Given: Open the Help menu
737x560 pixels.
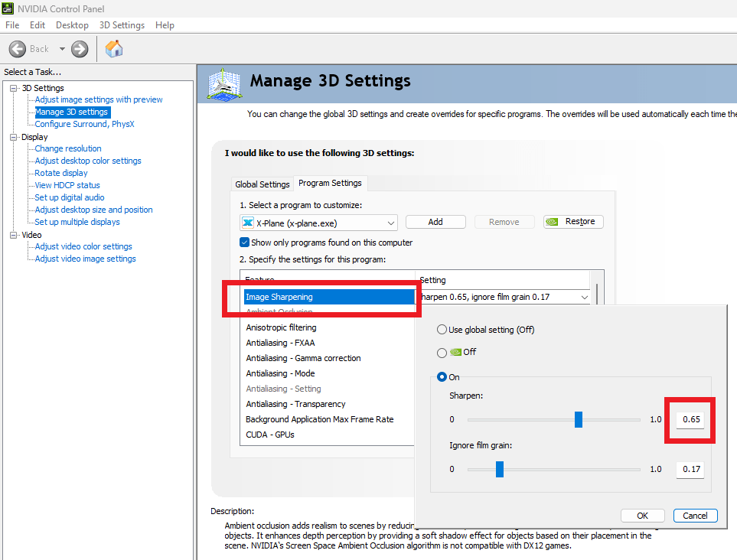Looking at the screenshot, I should tap(165, 25).
